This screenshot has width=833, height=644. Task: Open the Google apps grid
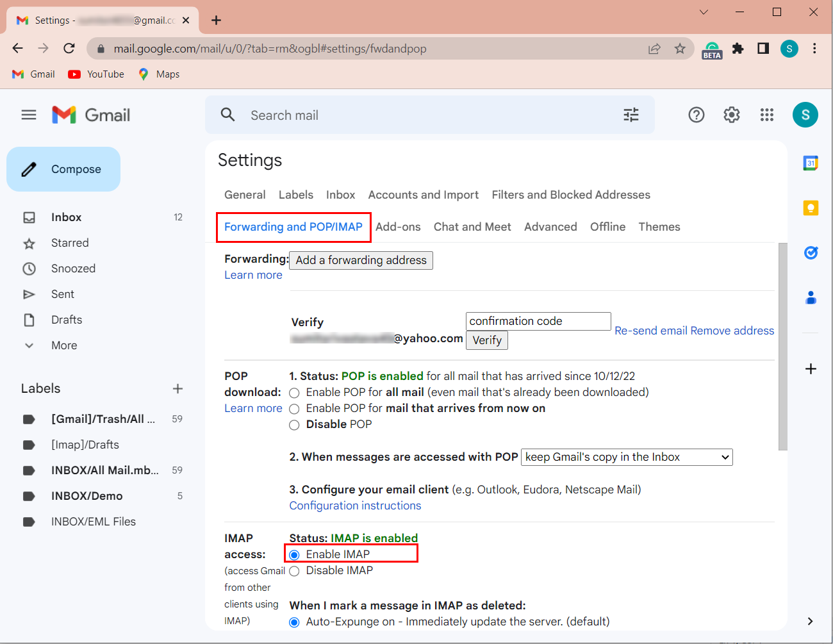coord(767,115)
